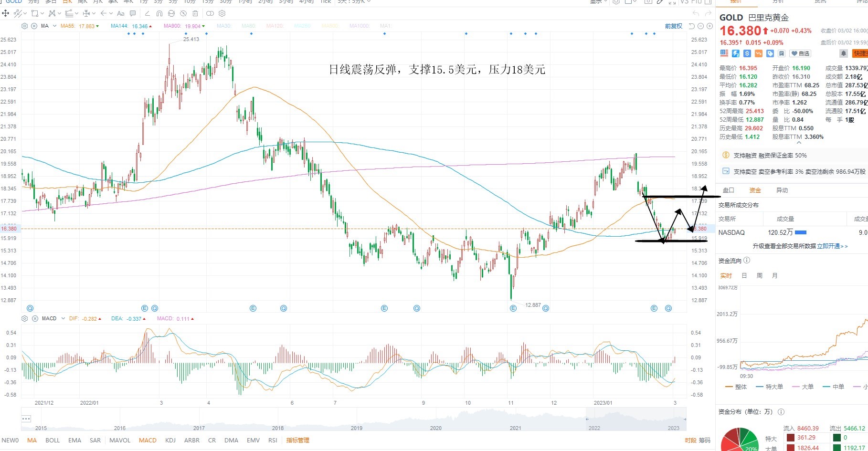This screenshot has height=451, width=868.
Task: Click the magnet snap drawing icon
Action: click(159, 13)
